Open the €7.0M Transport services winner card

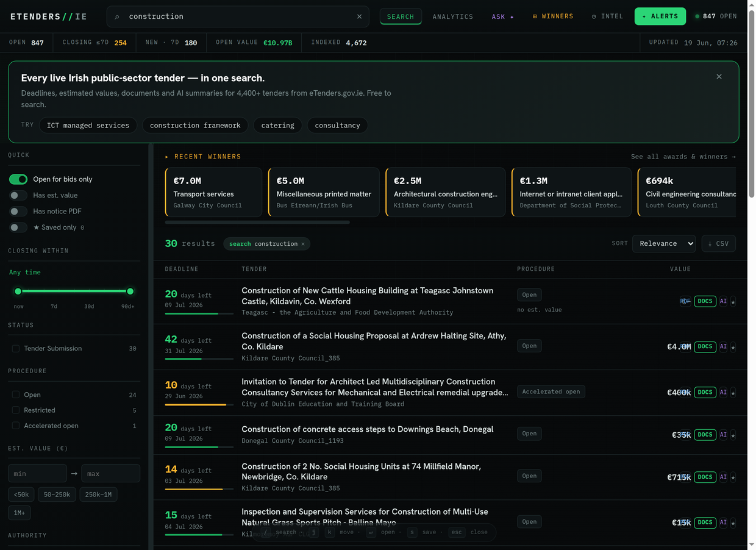tap(213, 192)
